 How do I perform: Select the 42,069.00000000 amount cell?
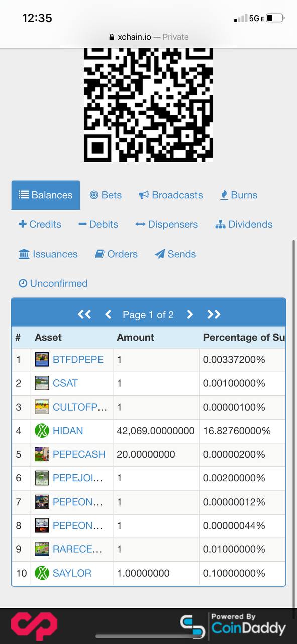click(x=156, y=431)
